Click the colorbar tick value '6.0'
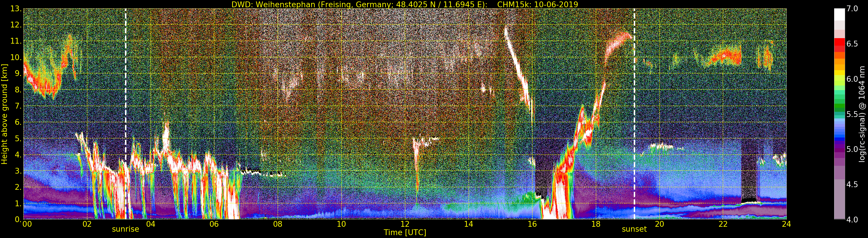 pyautogui.click(x=852, y=79)
